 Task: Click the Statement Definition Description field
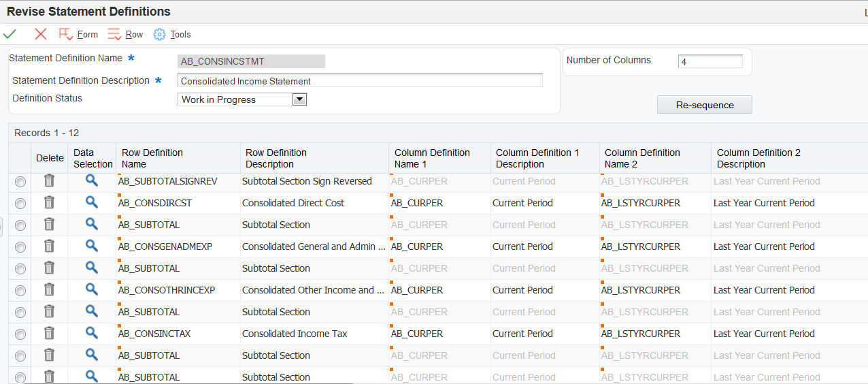[x=360, y=81]
